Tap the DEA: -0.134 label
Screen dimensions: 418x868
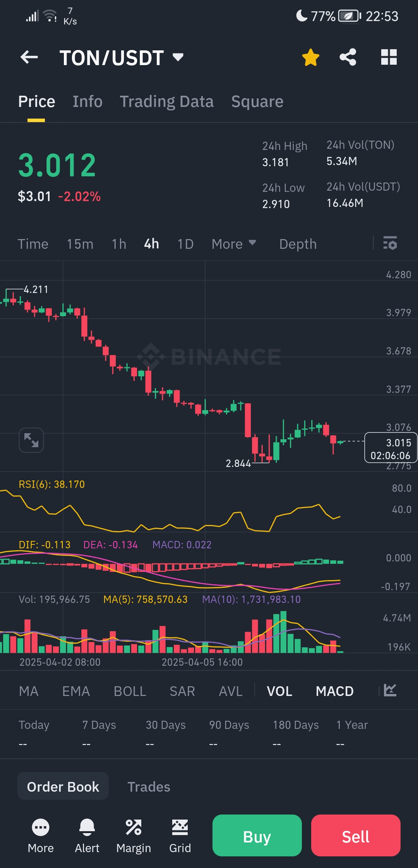[x=110, y=545]
